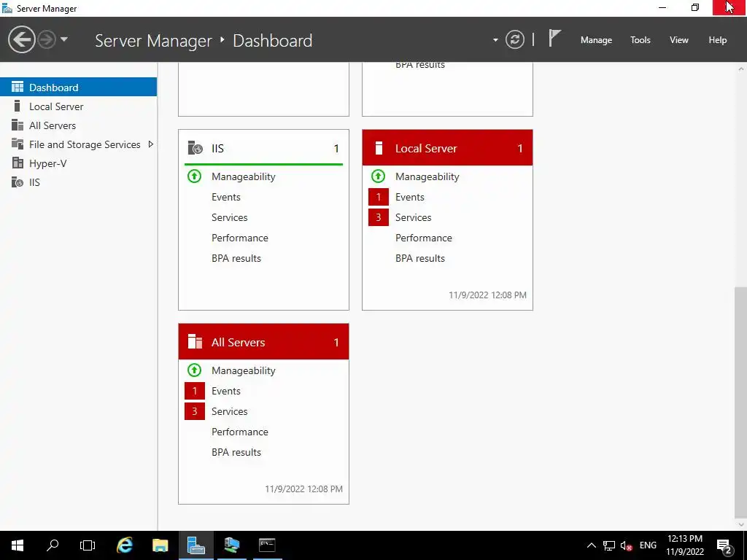Image resolution: width=747 pixels, height=560 pixels.
Task: Open taskbar search magnifier
Action: tap(53, 545)
